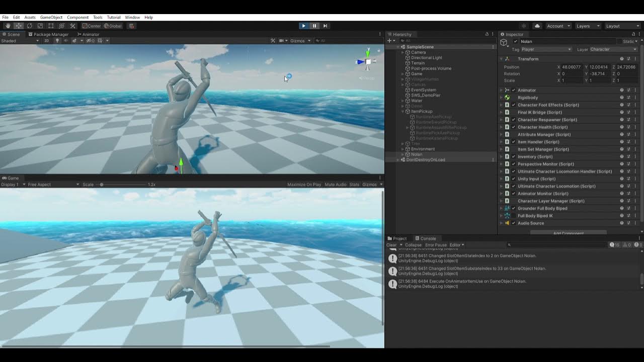Image resolution: width=644 pixels, height=362 pixels.
Task: Lock the Hierarchy panel
Action: pos(487,34)
